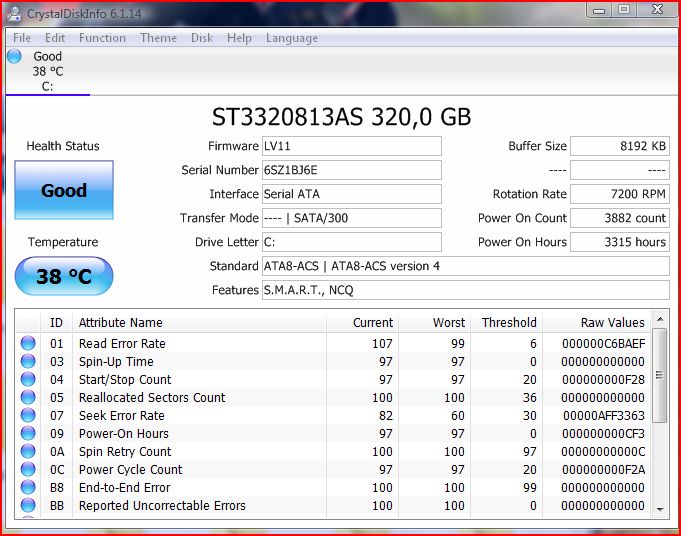Select the Reallocated Sectors Count attribute name
Image resolution: width=681 pixels, height=536 pixels.
(152, 397)
